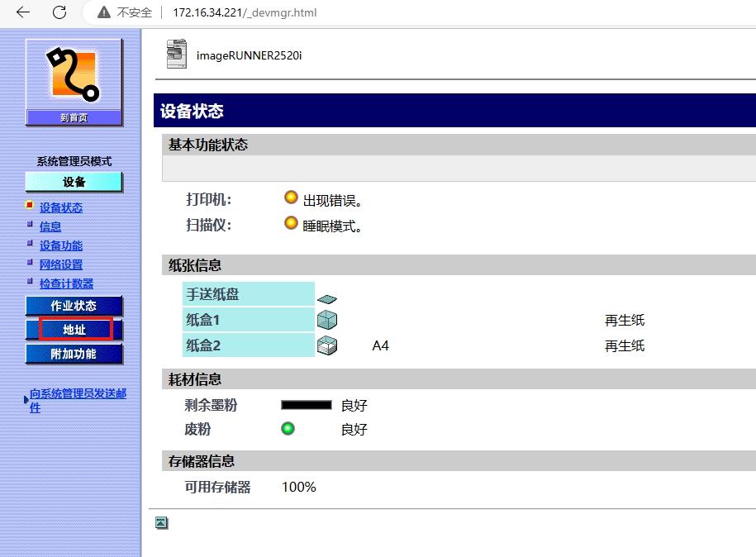Click the 基本功能状态 section header
This screenshot has height=557, width=756.
click(459, 145)
